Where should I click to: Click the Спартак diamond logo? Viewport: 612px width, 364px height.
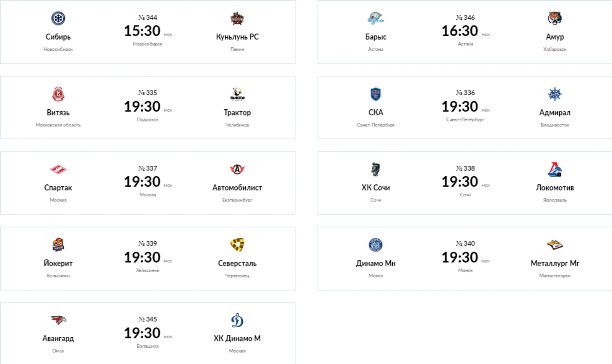tap(58, 169)
